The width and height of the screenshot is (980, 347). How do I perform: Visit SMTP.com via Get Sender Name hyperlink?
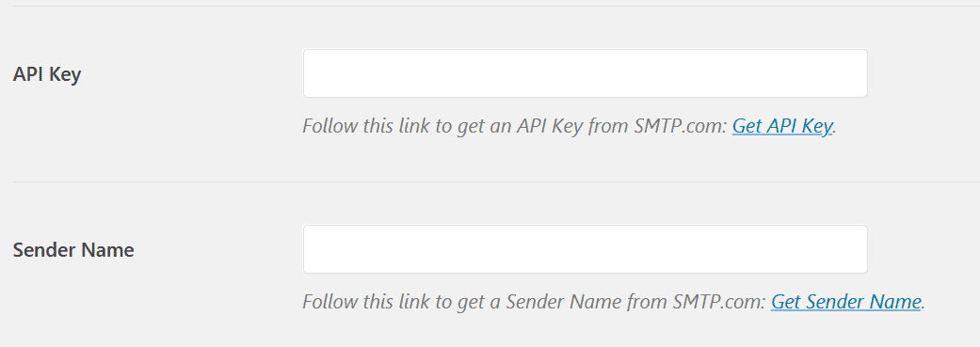pyautogui.click(x=845, y=302)
